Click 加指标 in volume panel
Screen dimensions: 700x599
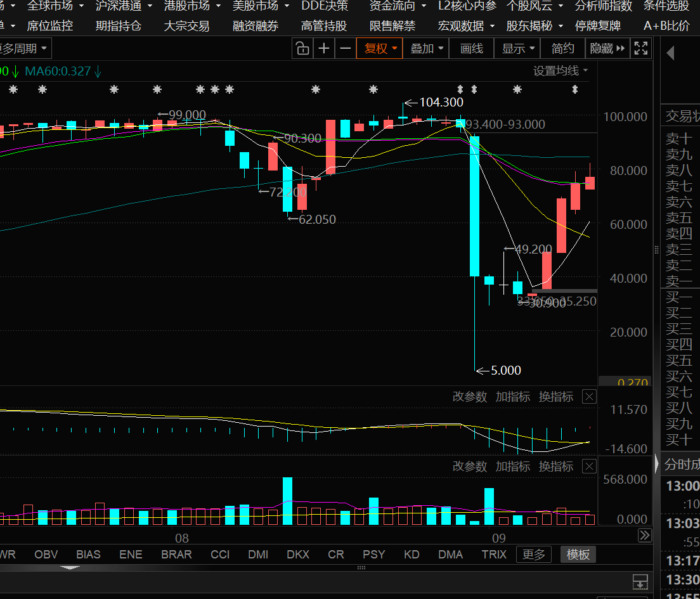(512, 467)
